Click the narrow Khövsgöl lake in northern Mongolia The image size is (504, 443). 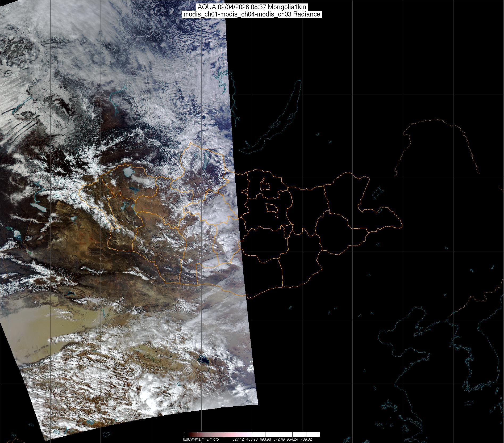point(206,160)
